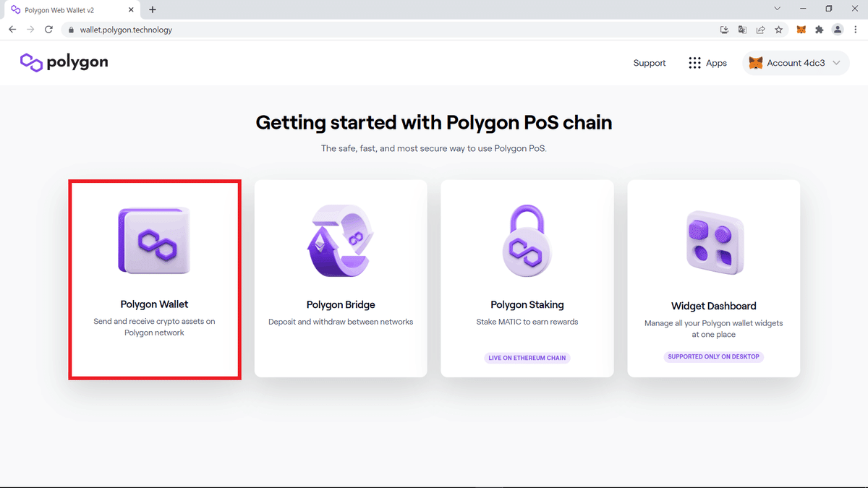Click the "Getting started with Polygon PoS chain" heading
Screen dimensions: 868x488
click(434, 123)
